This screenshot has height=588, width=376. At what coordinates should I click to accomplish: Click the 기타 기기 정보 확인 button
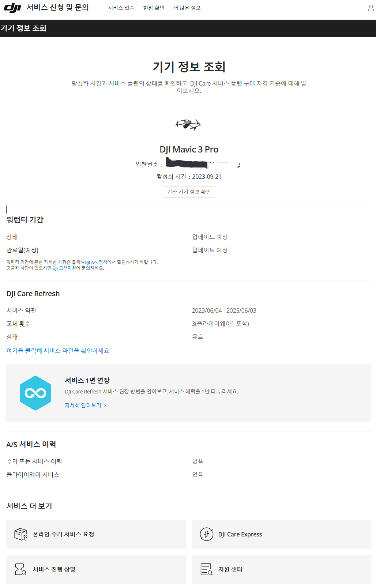pos(189,192)
